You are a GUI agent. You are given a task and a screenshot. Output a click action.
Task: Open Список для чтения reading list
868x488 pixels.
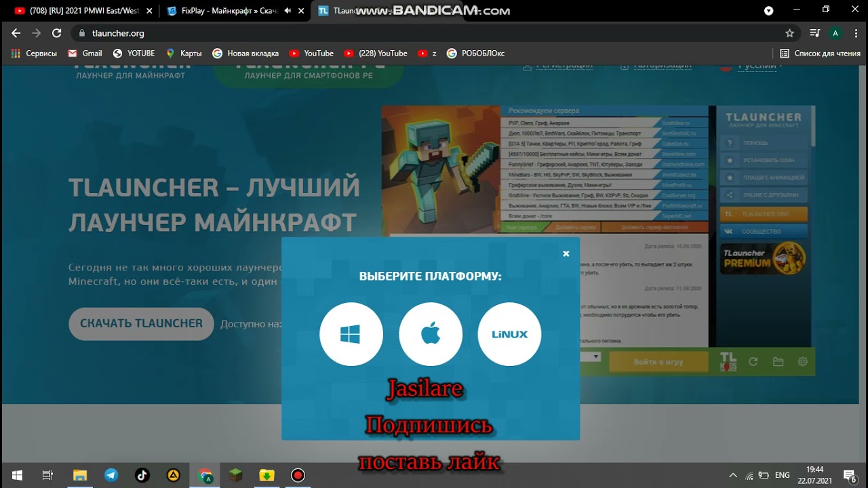click(820, 54)
